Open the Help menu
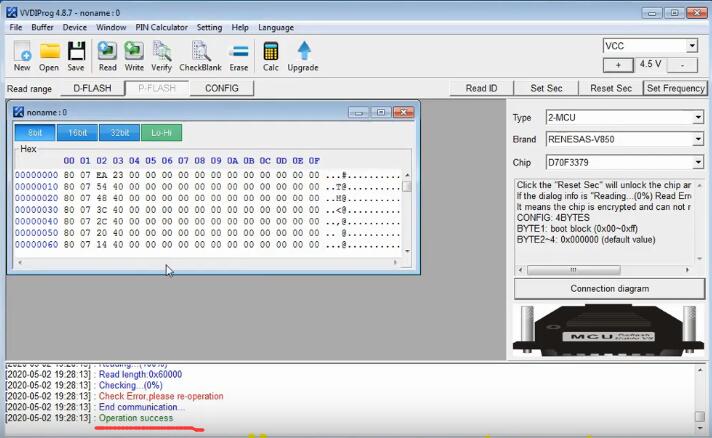This screenshot has width=712, height=438. coord(240,27)
